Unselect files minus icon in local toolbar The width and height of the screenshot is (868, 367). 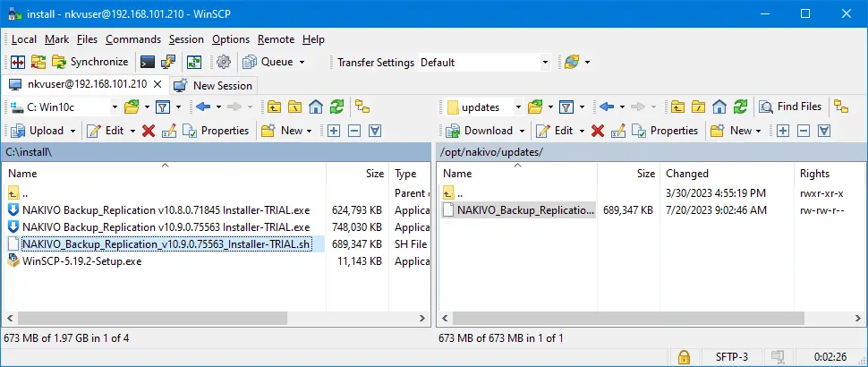pos(354,131)
